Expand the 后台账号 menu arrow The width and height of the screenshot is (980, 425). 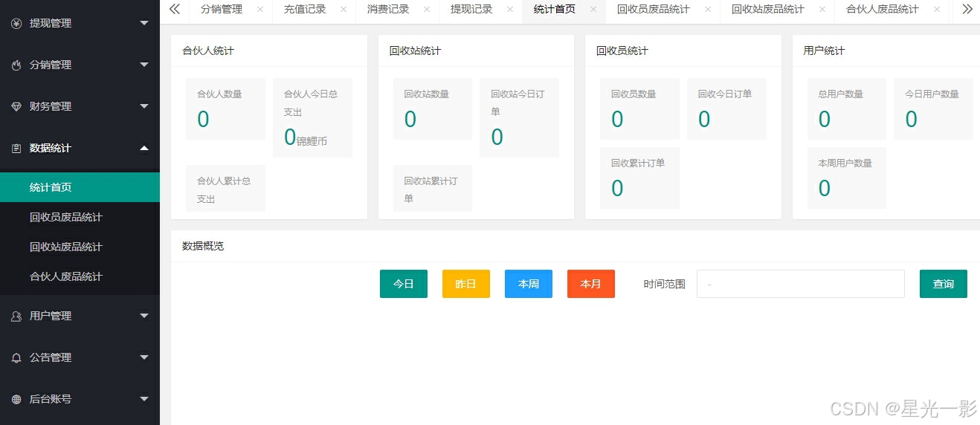(x=144, y=399)
